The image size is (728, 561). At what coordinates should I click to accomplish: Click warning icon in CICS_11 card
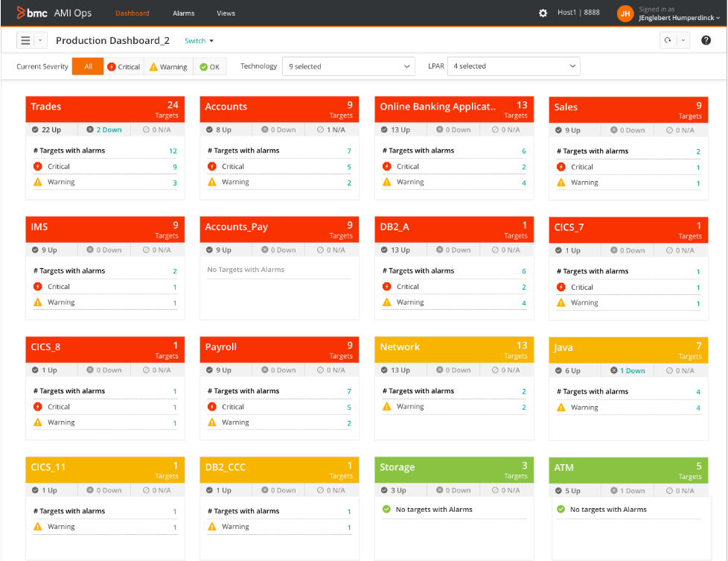tap(38, 526)
